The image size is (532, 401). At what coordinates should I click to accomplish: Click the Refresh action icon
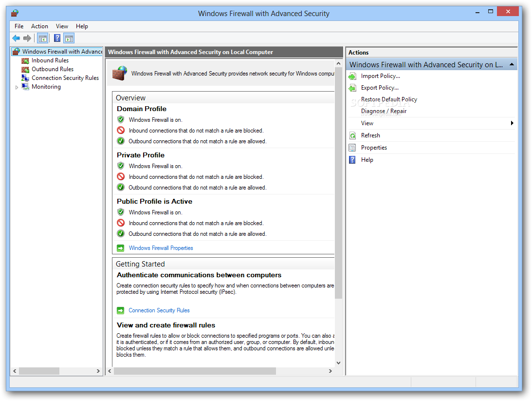tap(352, 135)
